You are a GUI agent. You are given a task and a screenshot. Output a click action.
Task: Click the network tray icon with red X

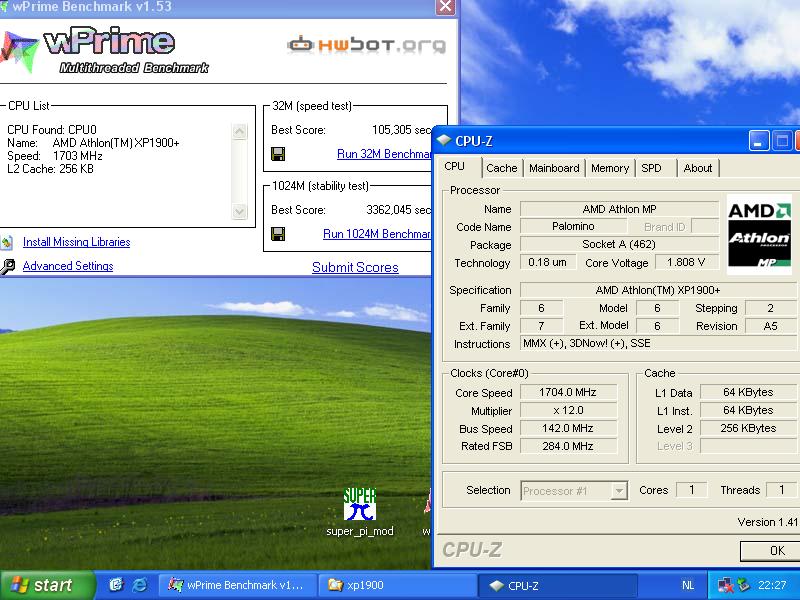725,585
